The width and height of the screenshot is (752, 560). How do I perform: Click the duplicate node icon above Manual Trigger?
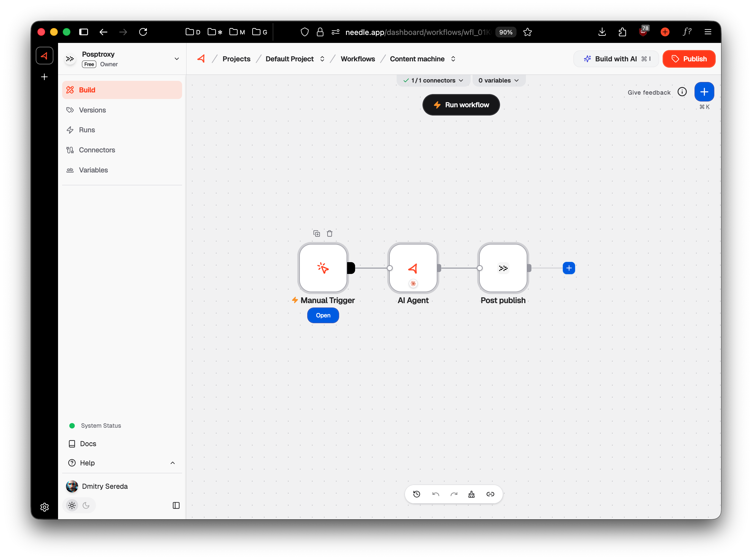(x=317, y=234)
